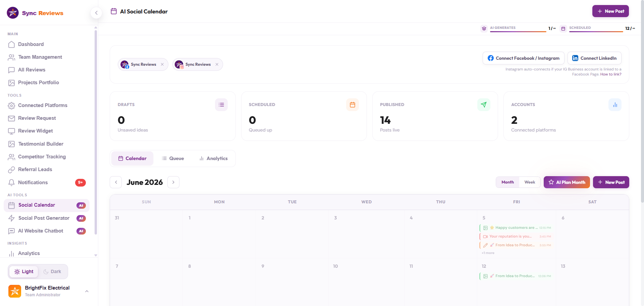644x306 pixels.
Task: Open 'Happy customers are' post on June 5
Action: click(x=516, y=228)
